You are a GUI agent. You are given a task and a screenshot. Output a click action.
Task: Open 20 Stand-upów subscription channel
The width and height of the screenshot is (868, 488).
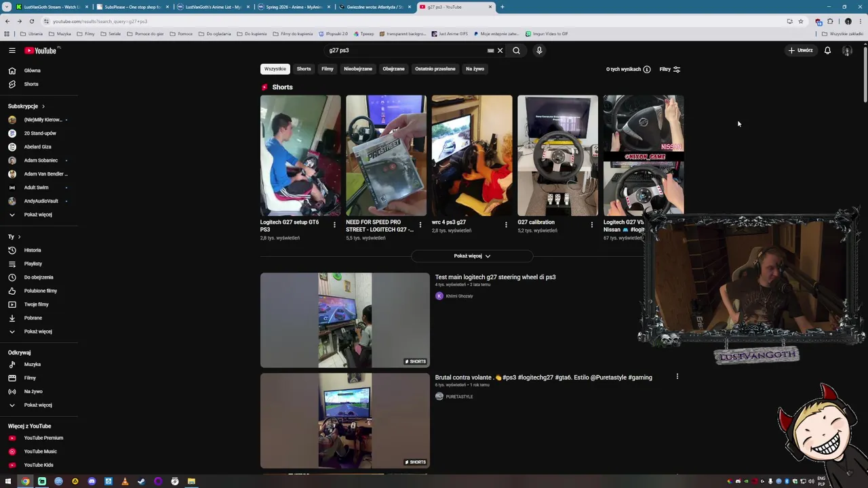click(x=40, y=134)
